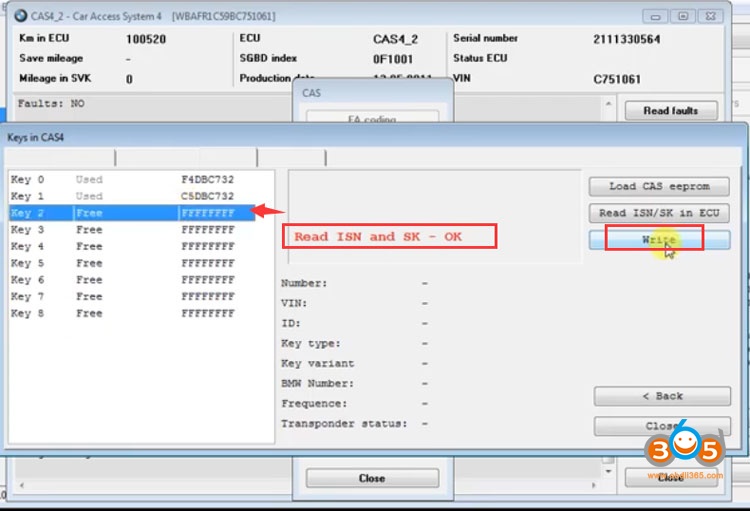This screenshot has height=511, width=750.
Task: Click scroll down arrow in bottom panel
Action: click(608, 472)
